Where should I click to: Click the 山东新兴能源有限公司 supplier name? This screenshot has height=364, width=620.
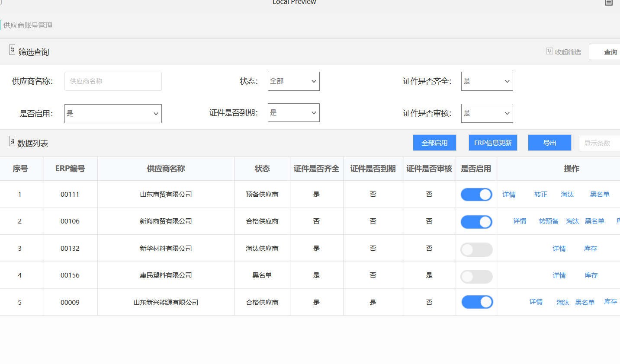(x=166, y=303)
